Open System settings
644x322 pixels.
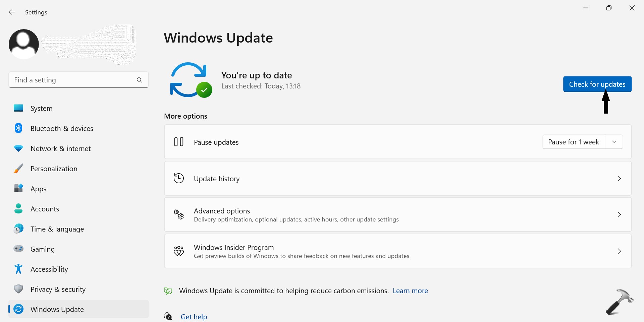point(78,108)
